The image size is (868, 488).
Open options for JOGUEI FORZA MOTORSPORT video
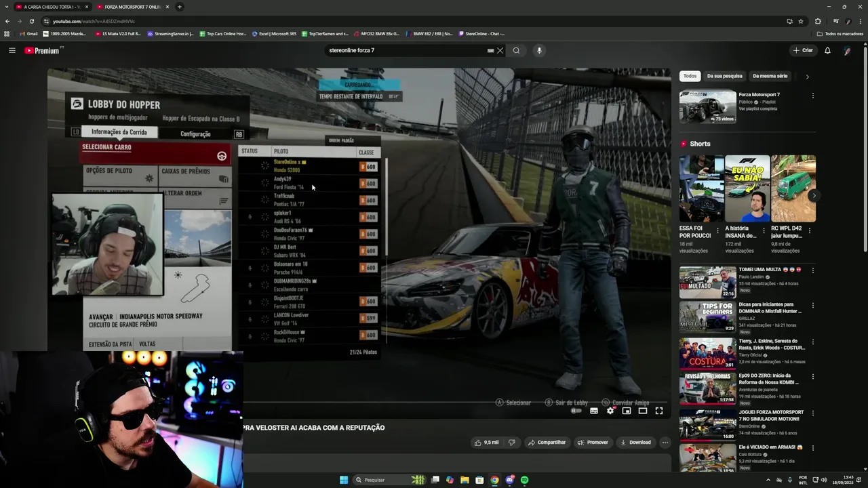(812, 413)
